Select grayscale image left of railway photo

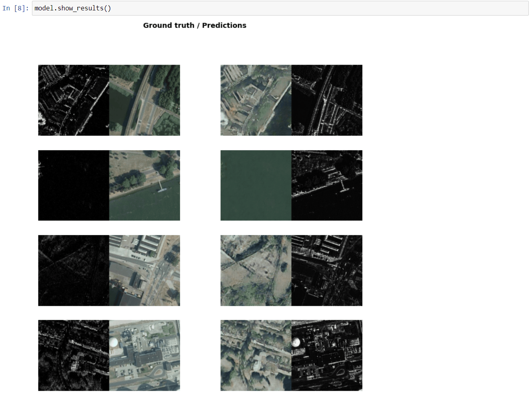click(x=73, y=100)
